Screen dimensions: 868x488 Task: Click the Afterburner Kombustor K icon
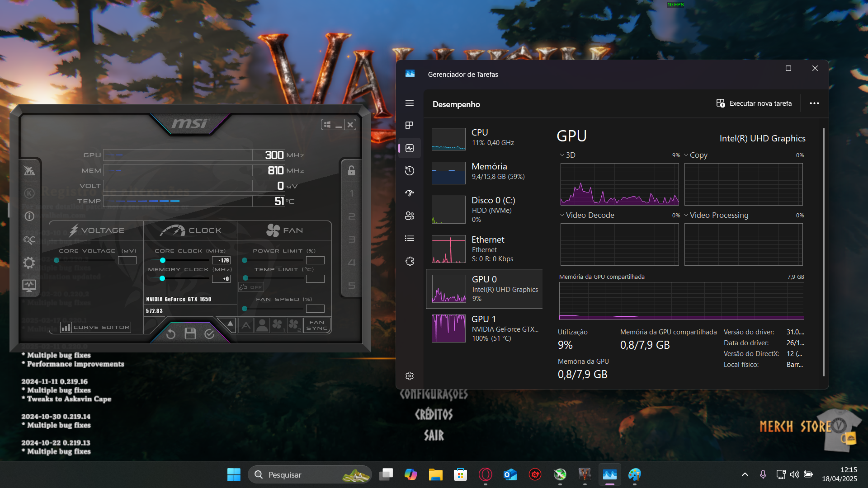(29, 193)
